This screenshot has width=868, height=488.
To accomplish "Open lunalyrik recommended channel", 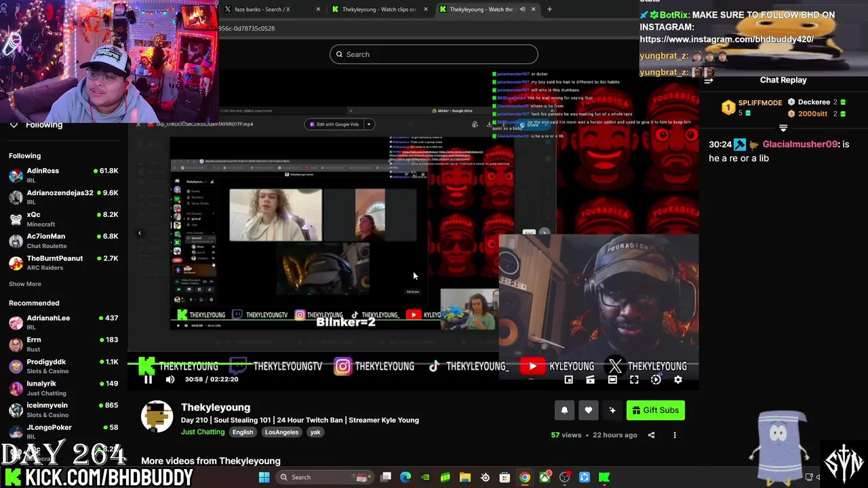I will point(64,388).
